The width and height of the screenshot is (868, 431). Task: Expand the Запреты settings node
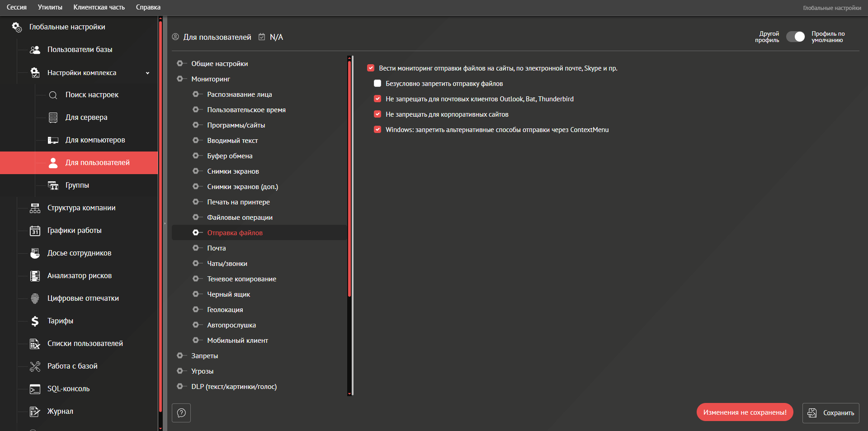180,356
